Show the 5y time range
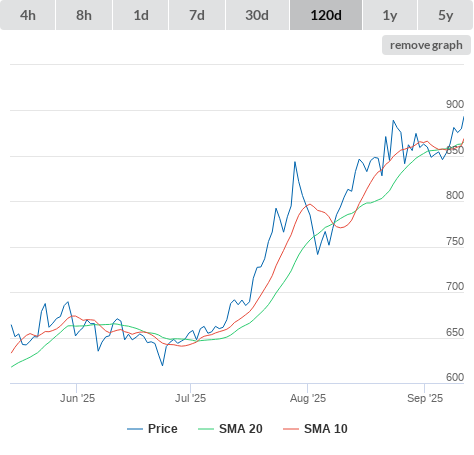The width and height of the screenshot is (474, 455). pos(445,15)
